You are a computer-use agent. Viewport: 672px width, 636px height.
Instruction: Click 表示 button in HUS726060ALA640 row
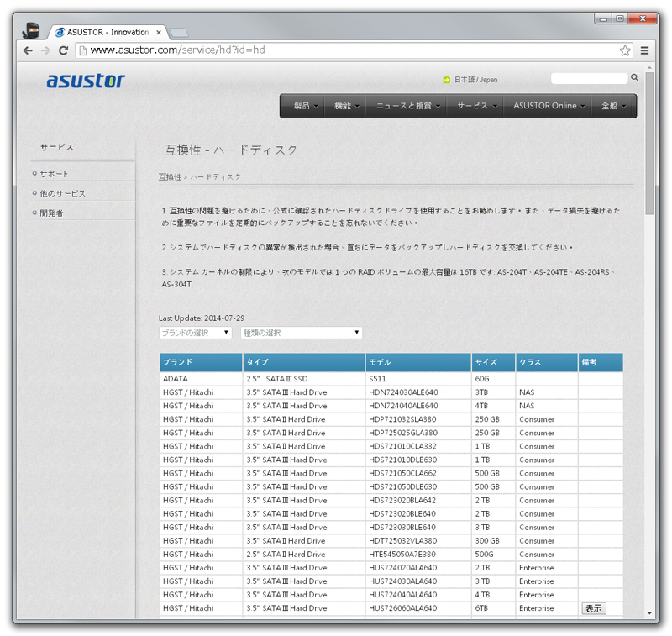pyautogui.click(x=594, y=608)
